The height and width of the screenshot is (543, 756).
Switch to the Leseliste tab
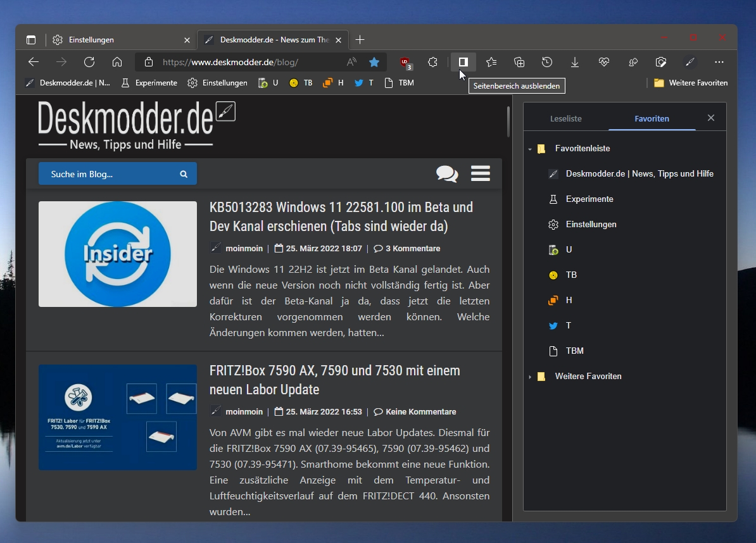coord(566,118)
